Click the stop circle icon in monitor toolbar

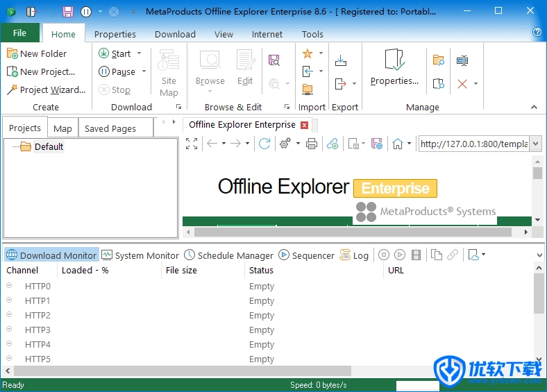[384, 255]
